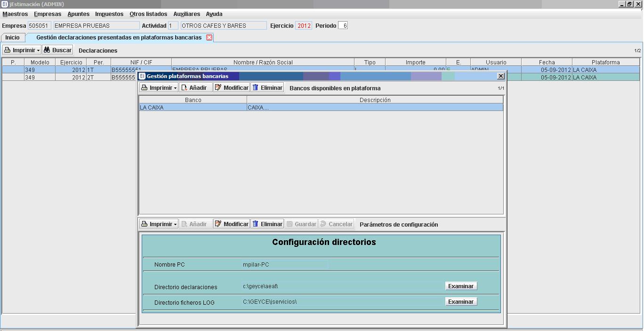
Task: Click the Plataforma column header
Action: (x=605, y=63)
